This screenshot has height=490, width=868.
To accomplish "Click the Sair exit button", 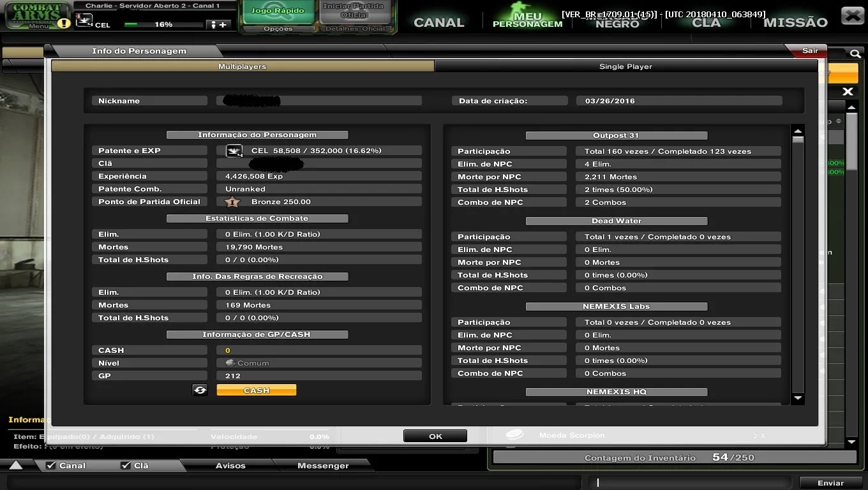I will click(809, 50).
